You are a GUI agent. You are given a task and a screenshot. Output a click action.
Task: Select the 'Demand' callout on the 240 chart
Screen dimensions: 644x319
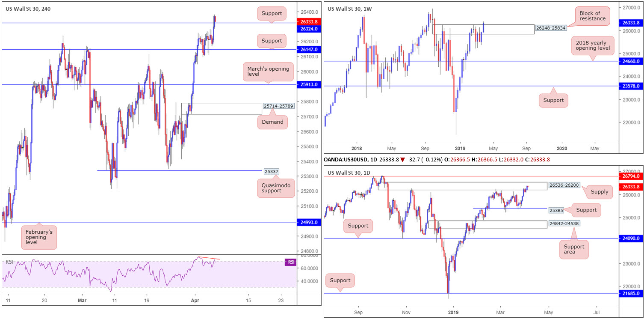point(273,122)
